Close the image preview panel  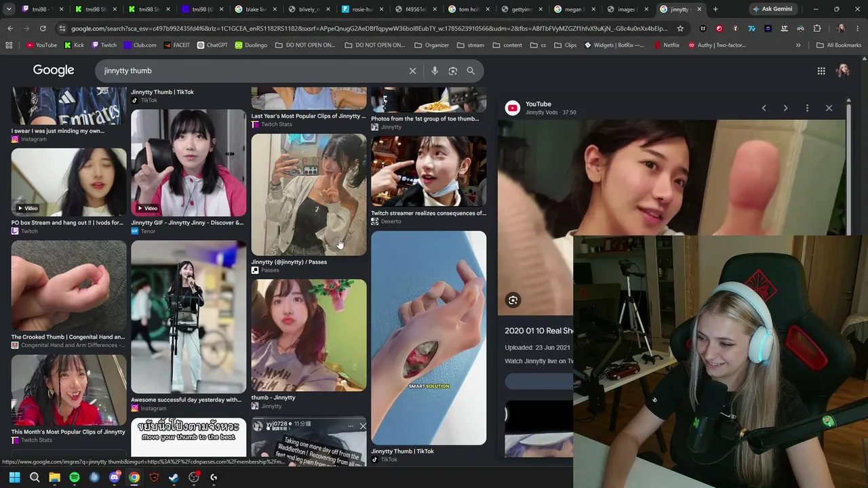tap(829, 108)
